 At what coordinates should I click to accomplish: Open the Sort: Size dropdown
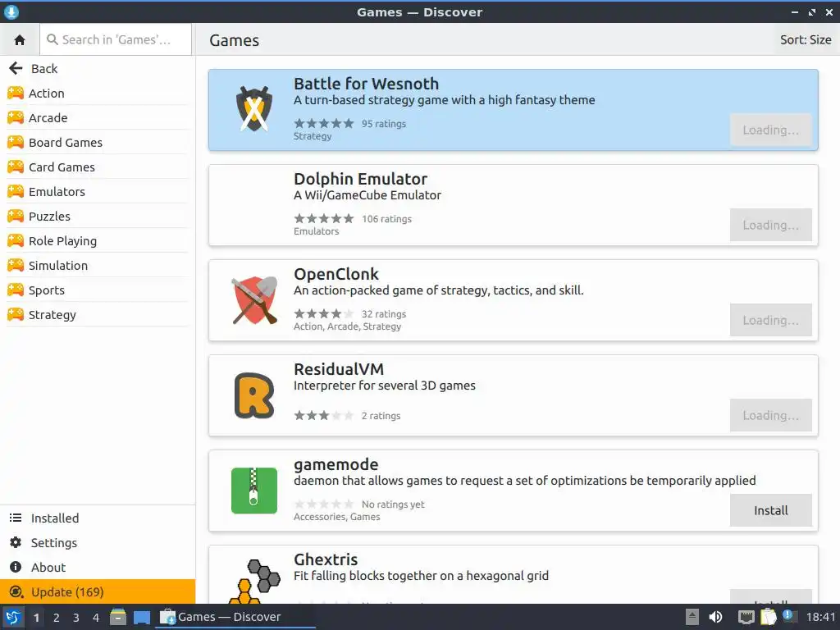pos(806,40)
